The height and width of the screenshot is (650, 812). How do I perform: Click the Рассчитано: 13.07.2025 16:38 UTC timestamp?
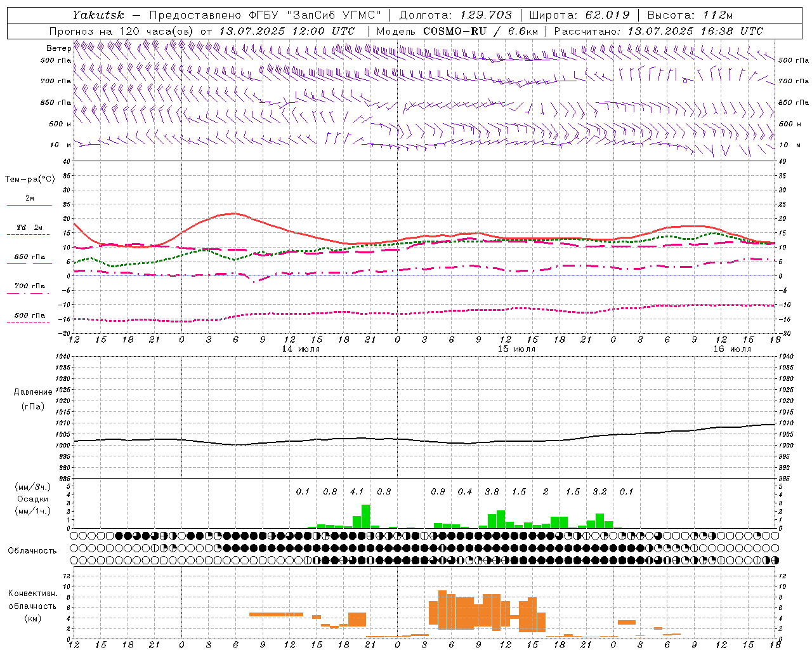(658, 31)
